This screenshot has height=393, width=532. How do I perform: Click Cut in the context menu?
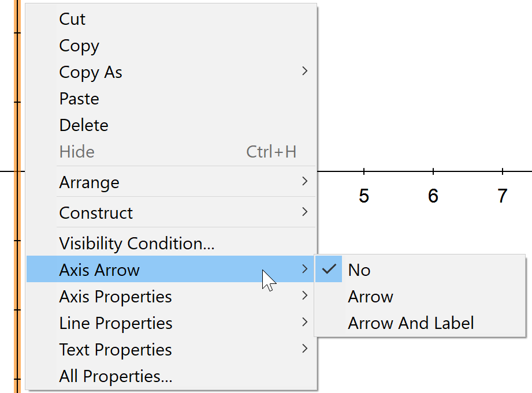tap(72, 19)
